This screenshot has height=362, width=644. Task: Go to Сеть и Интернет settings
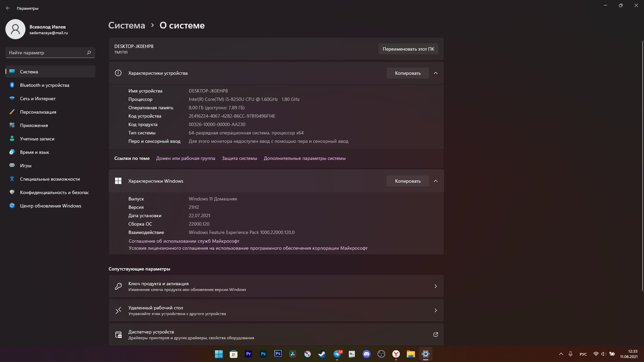[x=50, y=98]
